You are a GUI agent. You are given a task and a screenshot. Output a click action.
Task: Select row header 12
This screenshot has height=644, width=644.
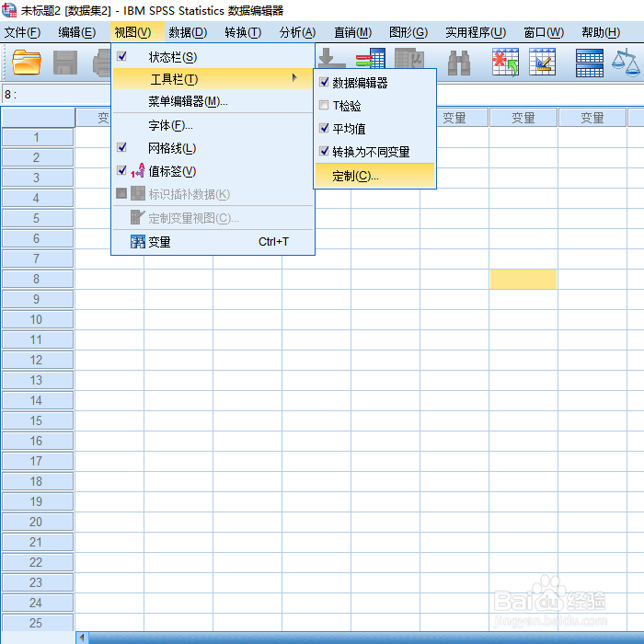coord(38,360)
